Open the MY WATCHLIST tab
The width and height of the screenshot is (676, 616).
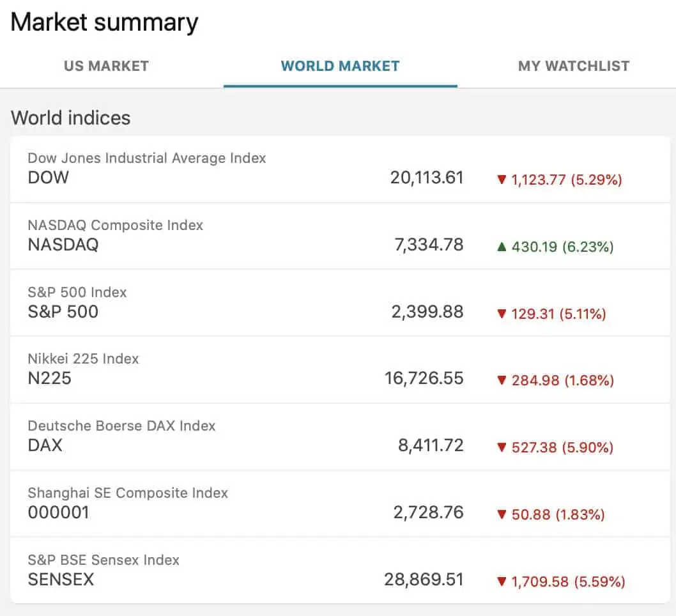(x=574, y=66)
